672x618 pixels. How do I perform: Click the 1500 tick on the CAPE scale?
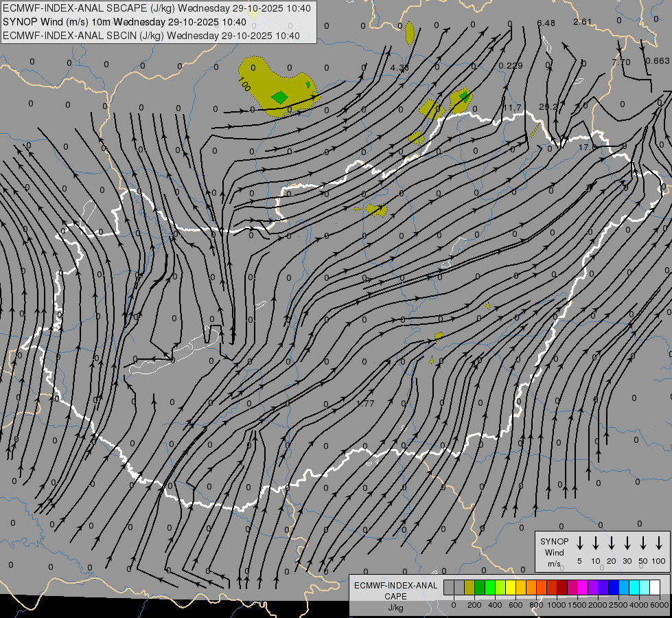point(577,605)
